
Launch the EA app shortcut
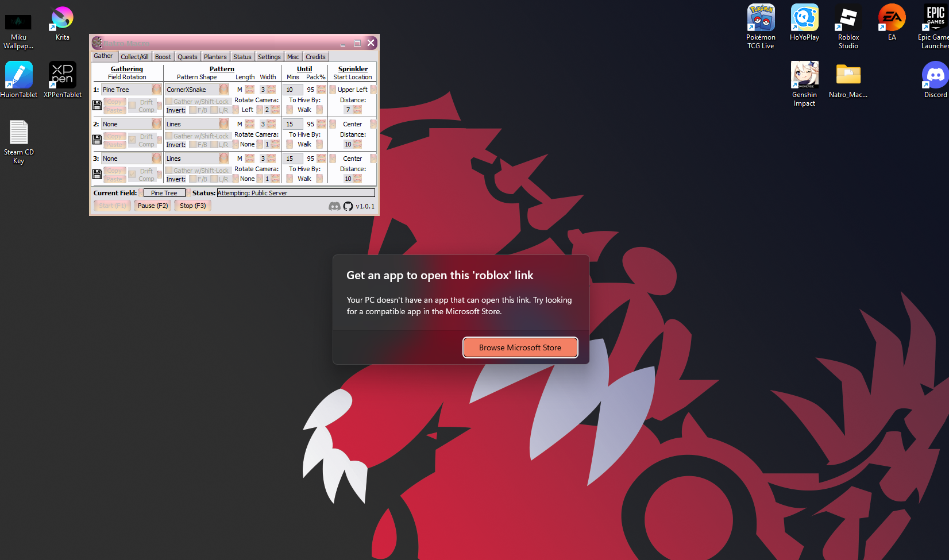coord(892,23)
